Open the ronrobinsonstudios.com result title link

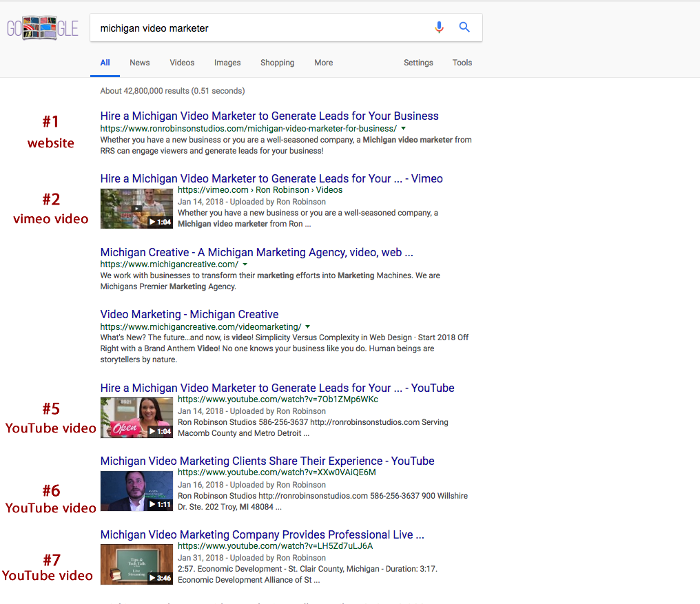click(269, 116)
